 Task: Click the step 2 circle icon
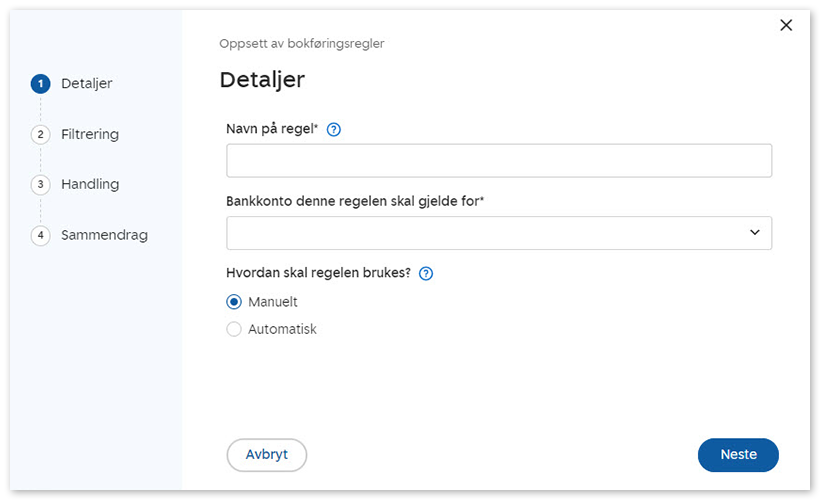[40, 134]
